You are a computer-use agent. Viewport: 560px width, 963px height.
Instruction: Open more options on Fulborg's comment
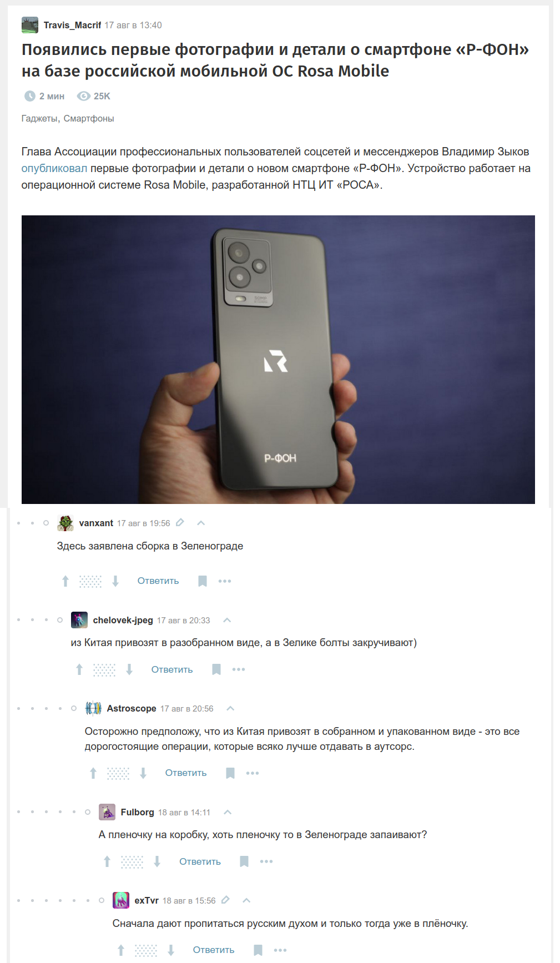point(266,861)
